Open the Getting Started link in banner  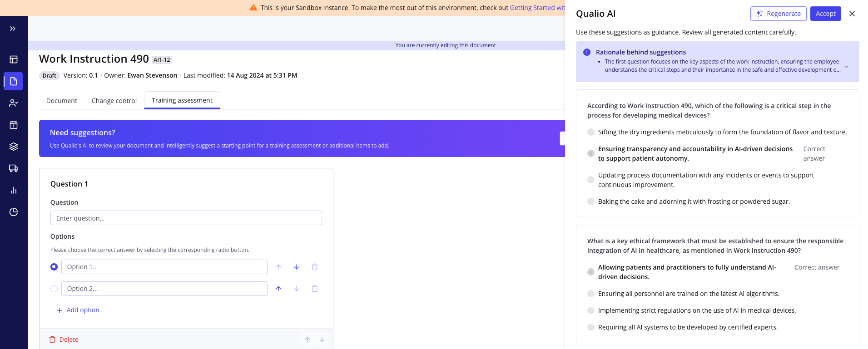(537, 8)
